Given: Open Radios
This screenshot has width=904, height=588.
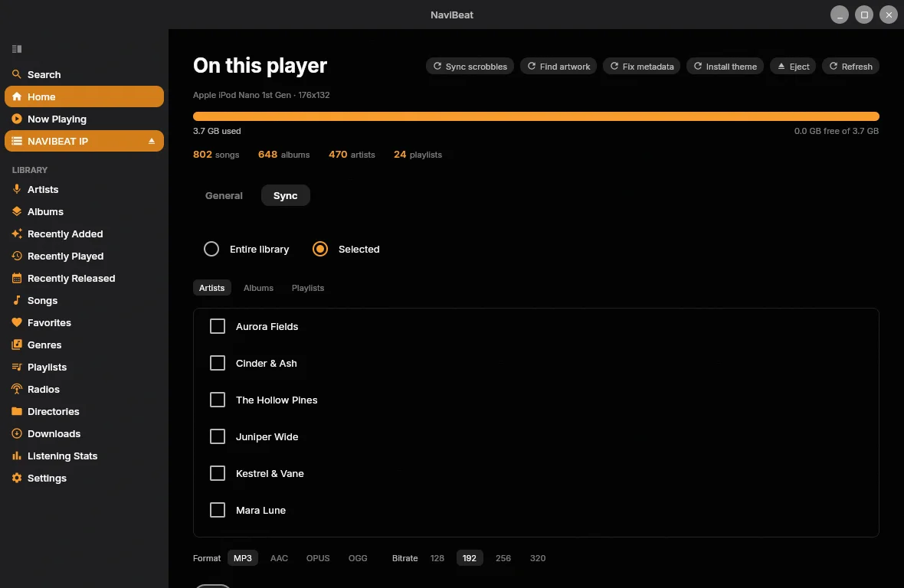Looking at the screenshot, I should tap(84, 389).
